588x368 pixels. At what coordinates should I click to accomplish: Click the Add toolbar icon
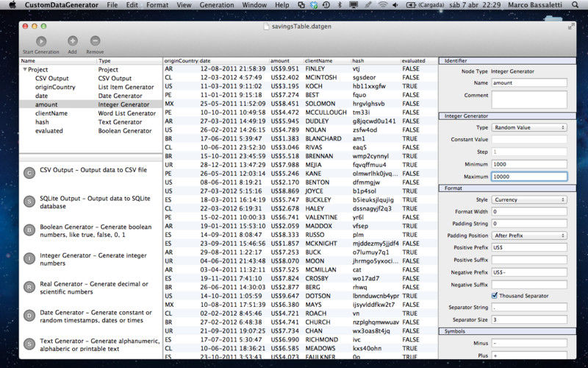click(x=72, y=41)
